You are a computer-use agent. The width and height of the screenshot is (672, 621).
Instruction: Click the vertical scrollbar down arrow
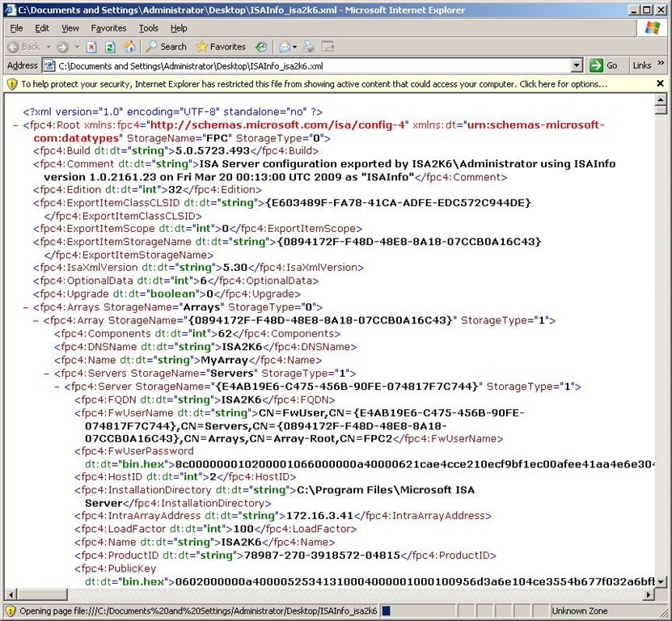click(661, 581)
